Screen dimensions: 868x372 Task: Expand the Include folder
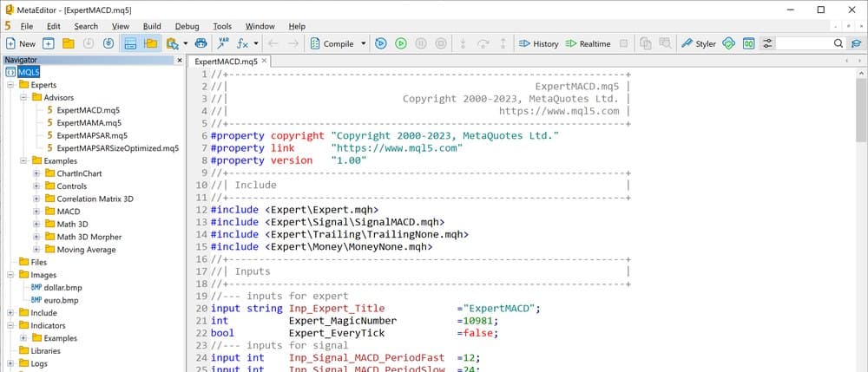(x=10, y=313)
